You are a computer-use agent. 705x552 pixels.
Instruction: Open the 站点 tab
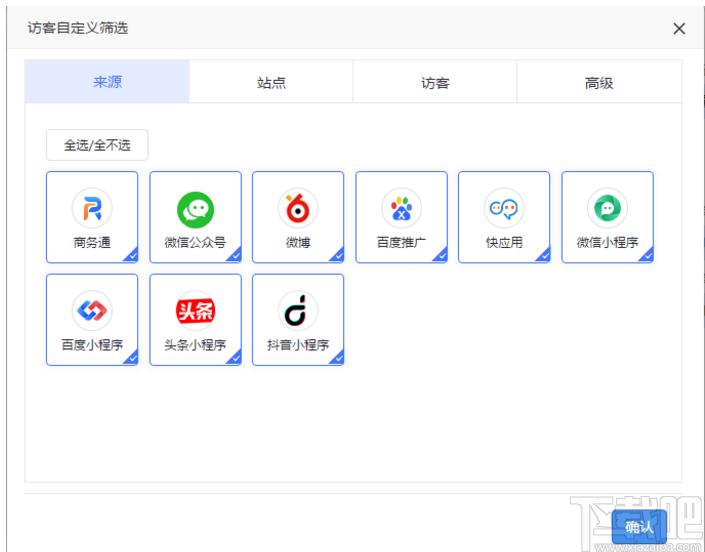(271, 82)
